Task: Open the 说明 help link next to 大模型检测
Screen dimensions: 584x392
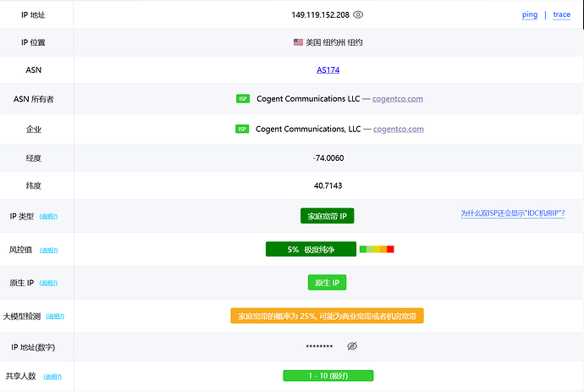Action: [55, 317]
